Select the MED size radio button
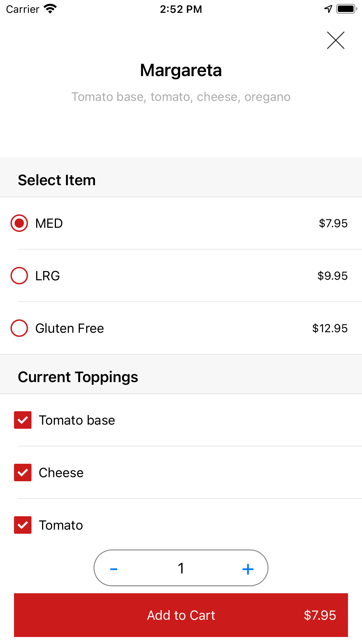362x644 pixels. tap(19, 223)
